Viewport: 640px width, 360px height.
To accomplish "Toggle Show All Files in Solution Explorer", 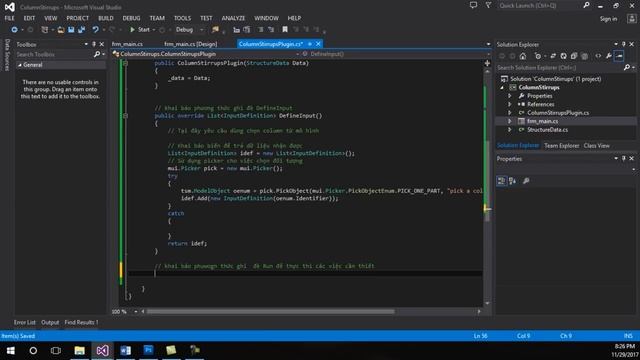I will pos(584,56).
